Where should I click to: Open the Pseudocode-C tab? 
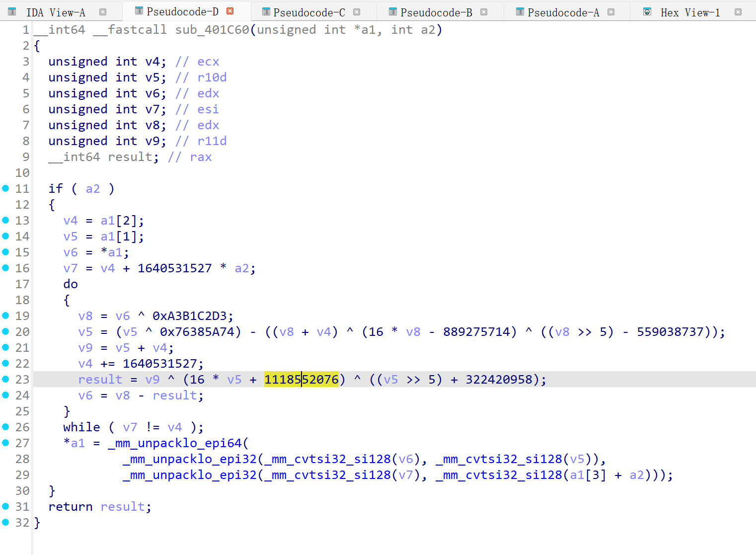(309, 12)
